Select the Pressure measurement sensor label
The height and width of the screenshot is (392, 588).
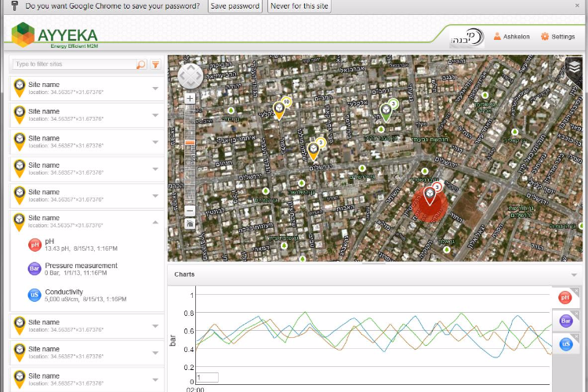pos(81,266)
